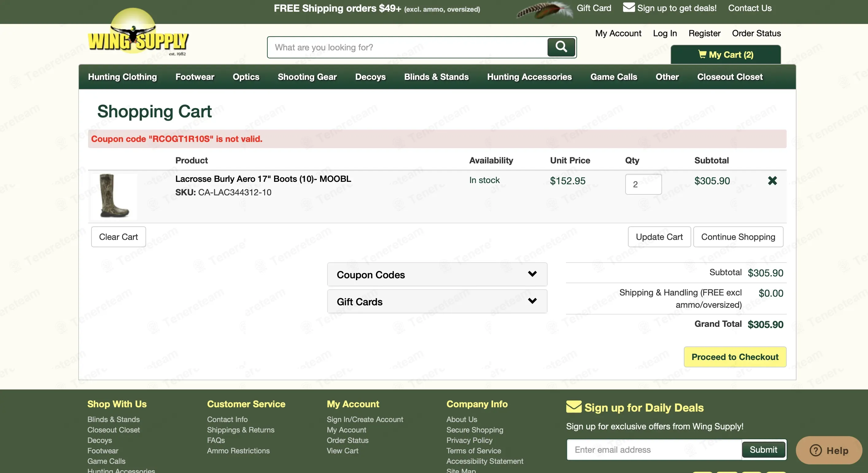The width and height of the screenshot is (868, 473).
Task: Focus the product search field
Action: (408, 47)
